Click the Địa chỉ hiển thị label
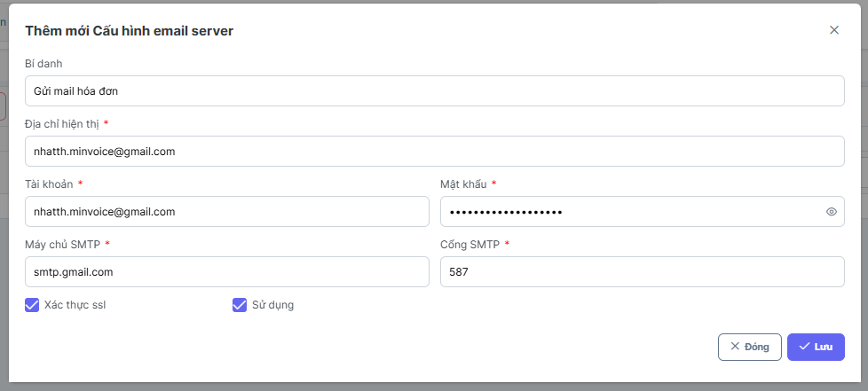This screenshot has width=868, height=391. 61,123
